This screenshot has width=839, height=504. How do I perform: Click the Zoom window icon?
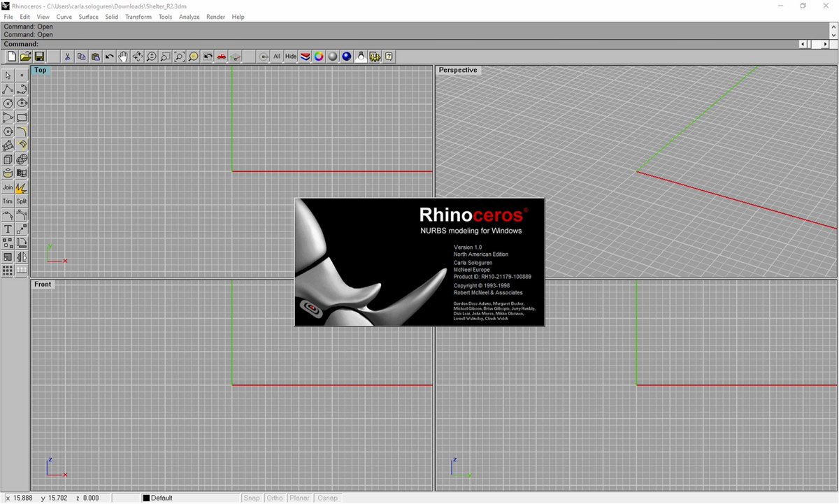(166, 57)
